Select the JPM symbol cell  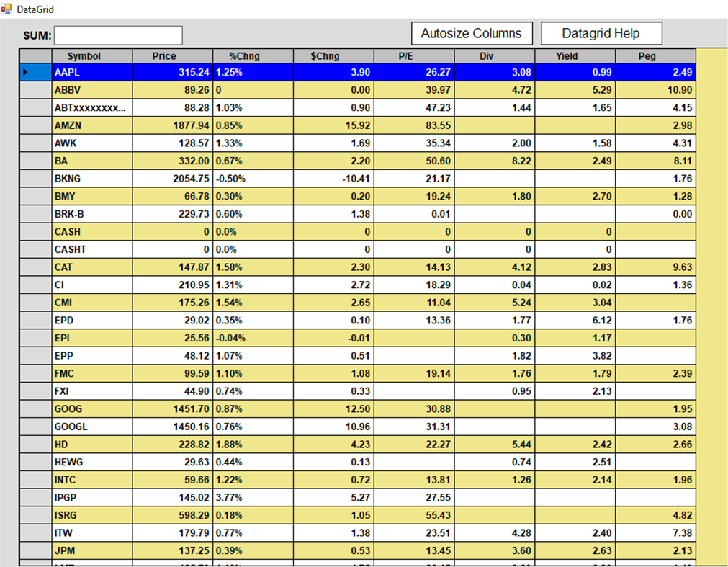coord(92,550)
